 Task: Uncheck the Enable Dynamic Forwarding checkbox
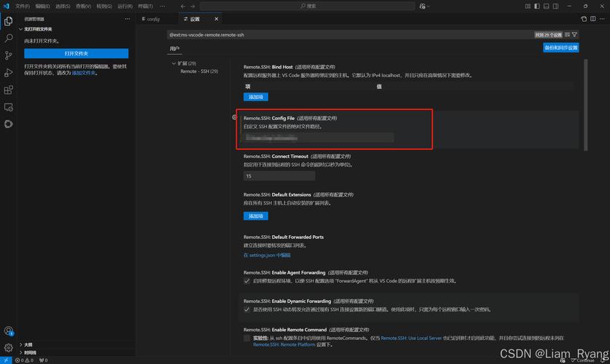[247, 309]
